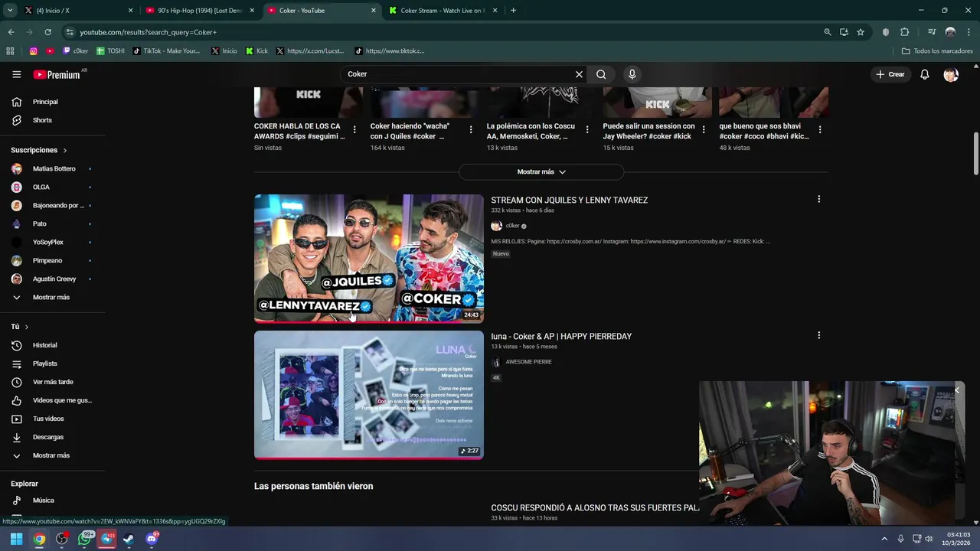This screenshot has height=551, width=980.
Task: Open options for que bueno que sos bhavi short
Action: (x=820, y=130)
